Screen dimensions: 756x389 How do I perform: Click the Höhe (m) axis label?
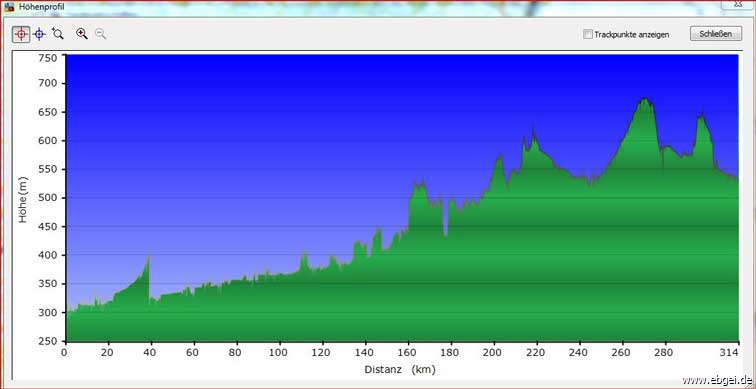[23, 200]
